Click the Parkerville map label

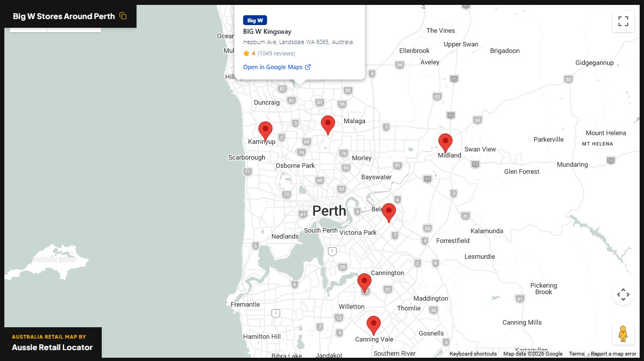coord(548,139)
